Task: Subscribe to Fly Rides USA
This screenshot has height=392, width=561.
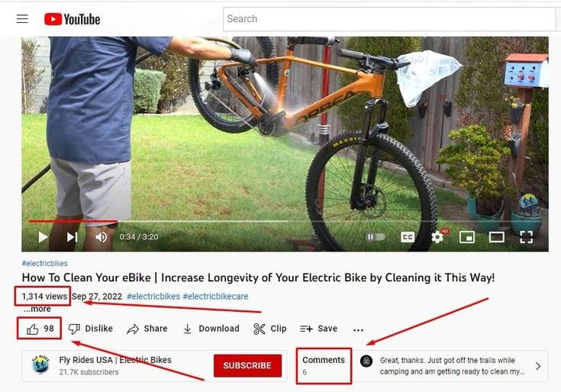Action: 247,365
